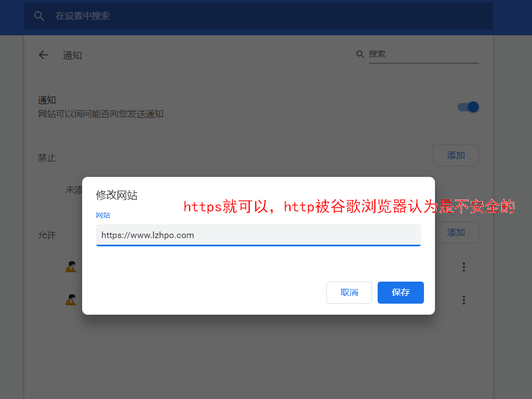Open the three-dot menu for the second allowed site
This screenshot has height=399, width=532.
tap(464, 300)
